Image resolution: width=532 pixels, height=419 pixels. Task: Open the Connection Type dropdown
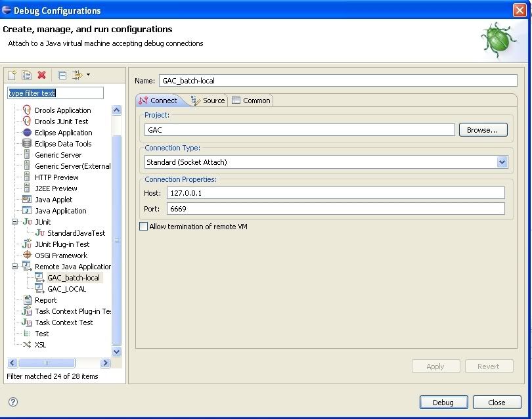pyautogui.click(x=502, y=162)
